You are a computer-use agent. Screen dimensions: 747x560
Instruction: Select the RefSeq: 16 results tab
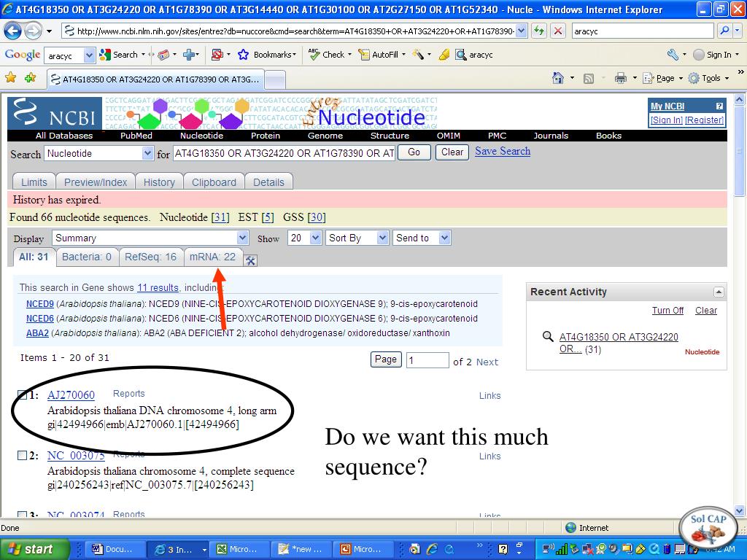pos(150,257)
